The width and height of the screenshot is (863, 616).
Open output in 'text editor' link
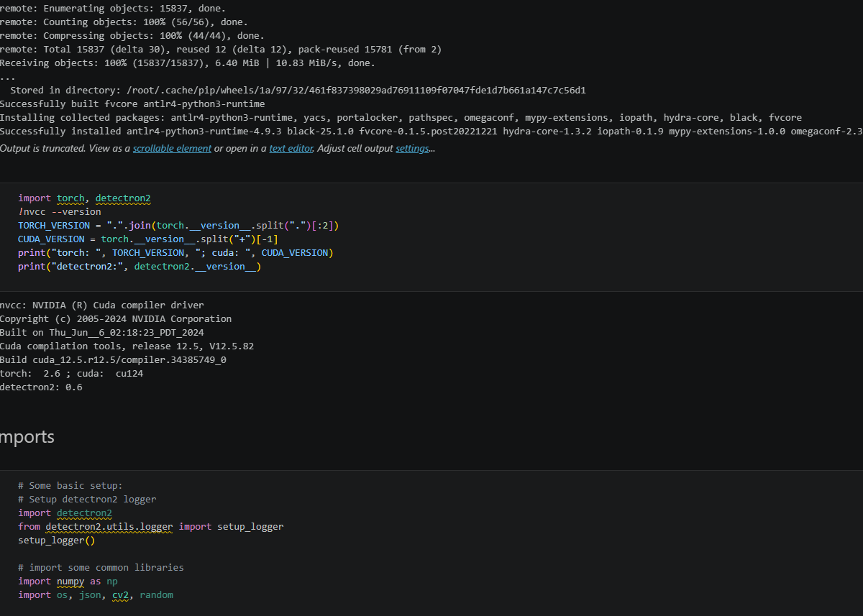click(291, 148)
